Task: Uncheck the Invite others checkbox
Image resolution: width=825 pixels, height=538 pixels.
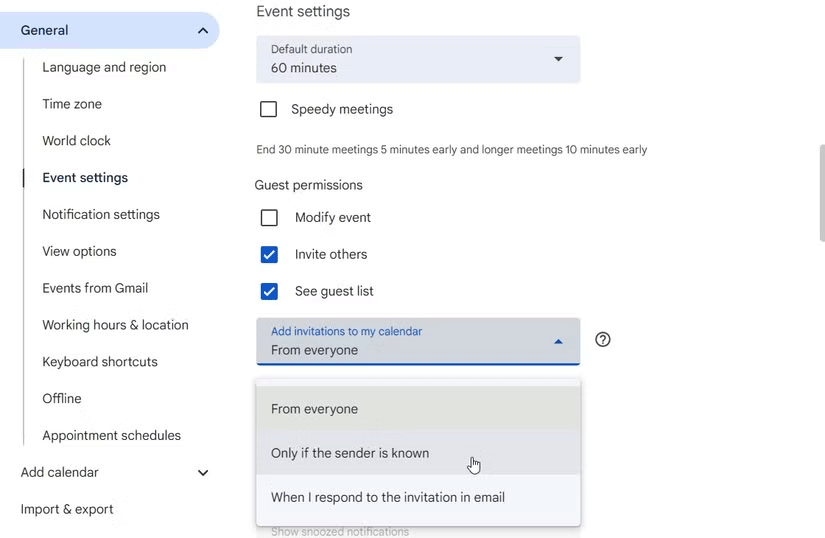Action: pos(269,255)
